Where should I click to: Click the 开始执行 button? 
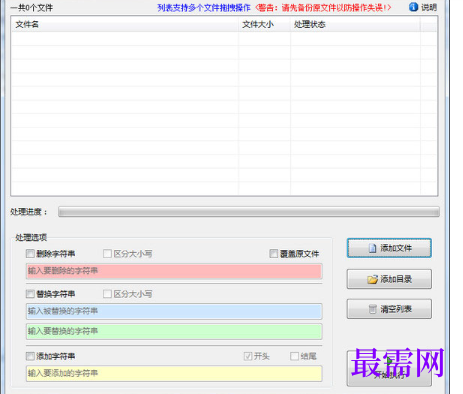coord(389,369)
